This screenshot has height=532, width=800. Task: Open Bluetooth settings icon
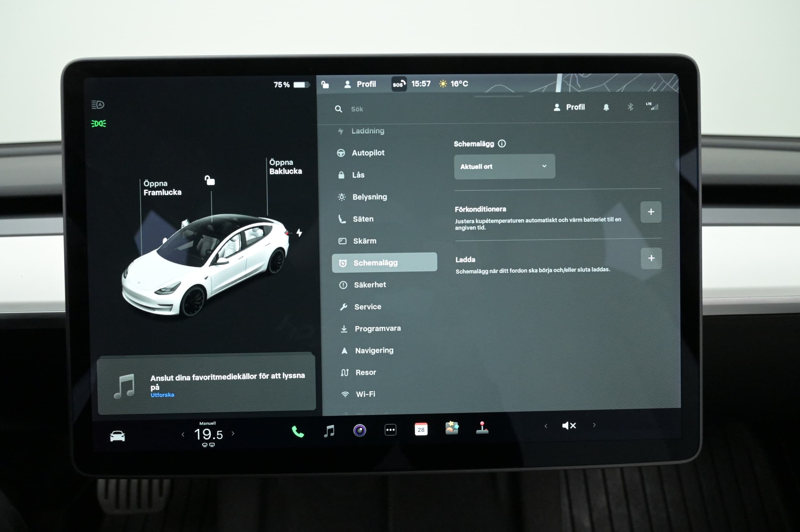click(x=630, y=107)
